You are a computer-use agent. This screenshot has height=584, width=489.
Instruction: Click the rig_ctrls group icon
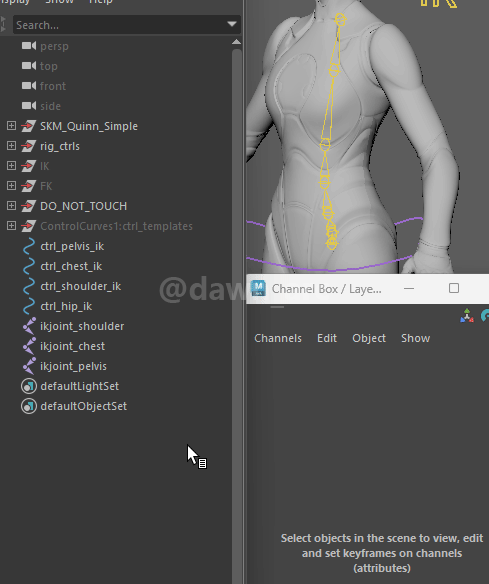[29, 146]
